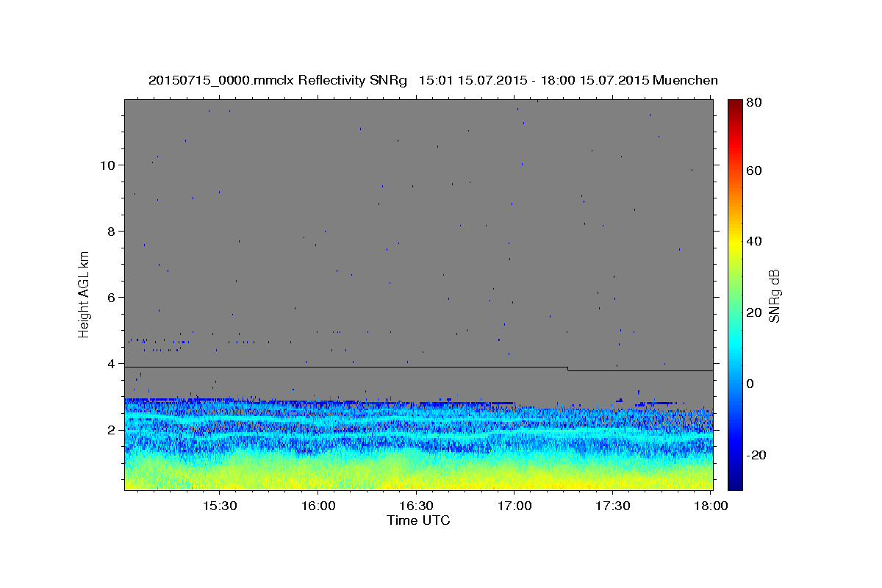Click the 16:00 time tick label
Viewport: 882px width, 588px height.
click(x=318, y=506)
